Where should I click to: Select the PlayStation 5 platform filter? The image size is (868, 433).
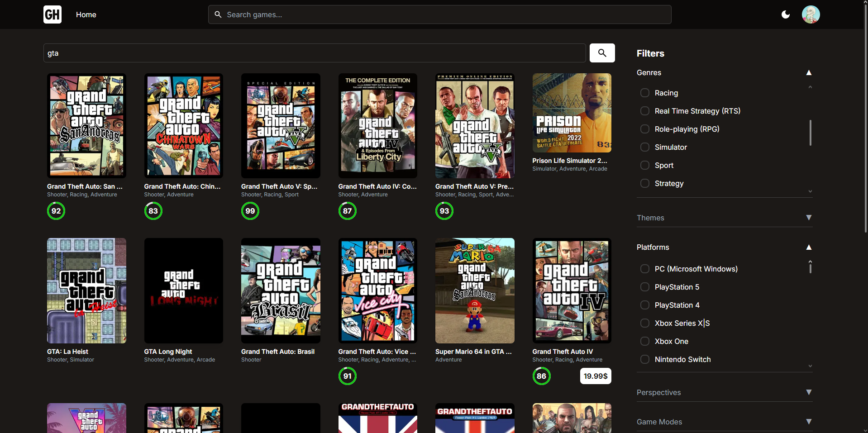click(644, 287)
